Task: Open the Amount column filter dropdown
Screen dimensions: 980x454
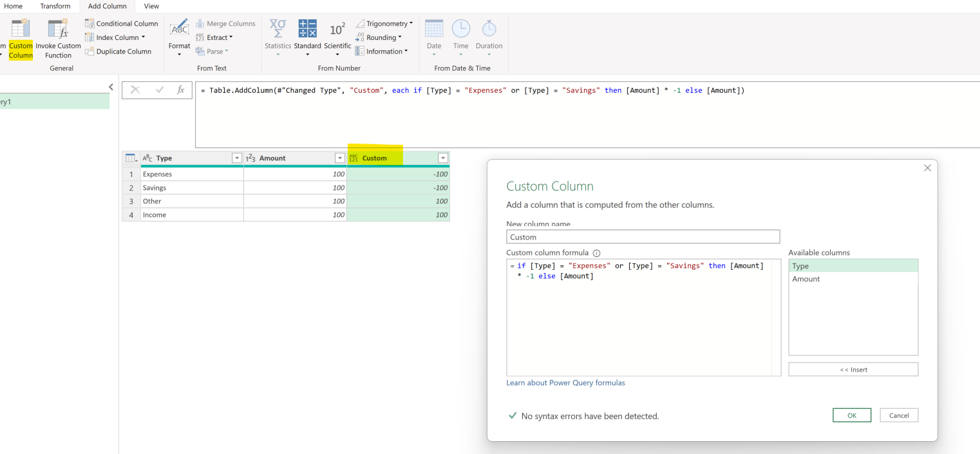Action: [x=340, y=158]
